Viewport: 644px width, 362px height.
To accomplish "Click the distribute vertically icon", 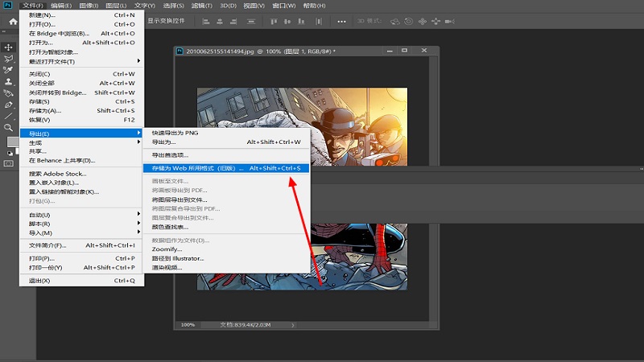I will point(251,22).
